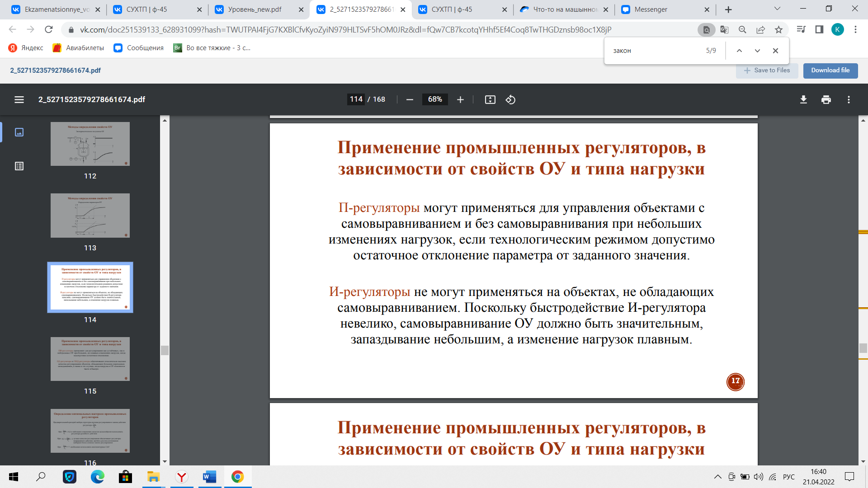Open Yandex Browser from taskbar
Image resolution: width=868 pixels, height=488 pixels.
coord(181,477)
